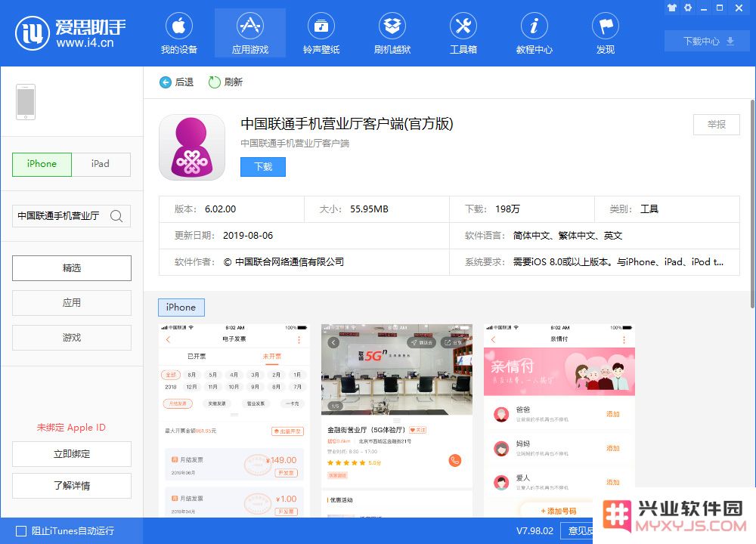Open the 5G store screenshot thumbnail
This screenshot has width=756, height=544.
(x=397, y=420)
